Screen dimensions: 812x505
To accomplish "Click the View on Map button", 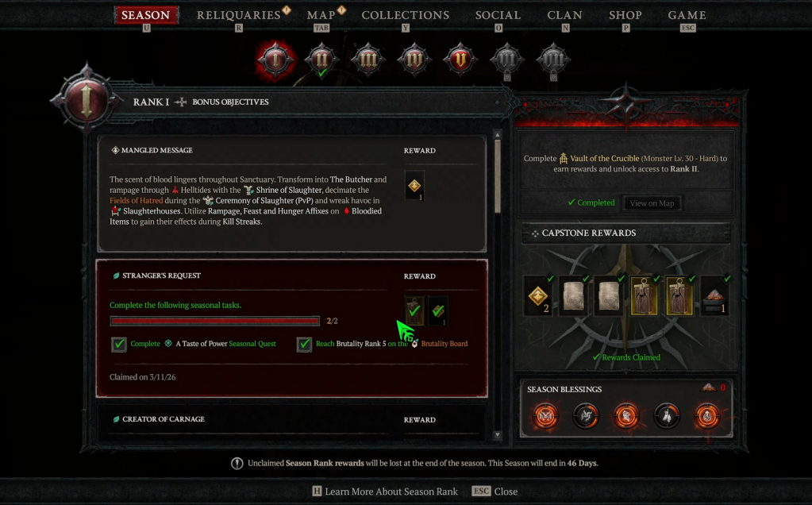I will click(652, 203).
